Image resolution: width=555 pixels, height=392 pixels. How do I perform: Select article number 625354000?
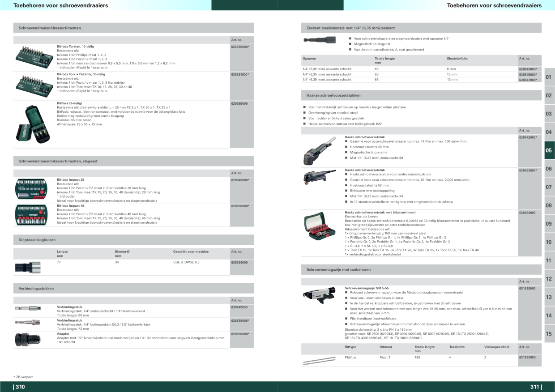coord(239,262)
